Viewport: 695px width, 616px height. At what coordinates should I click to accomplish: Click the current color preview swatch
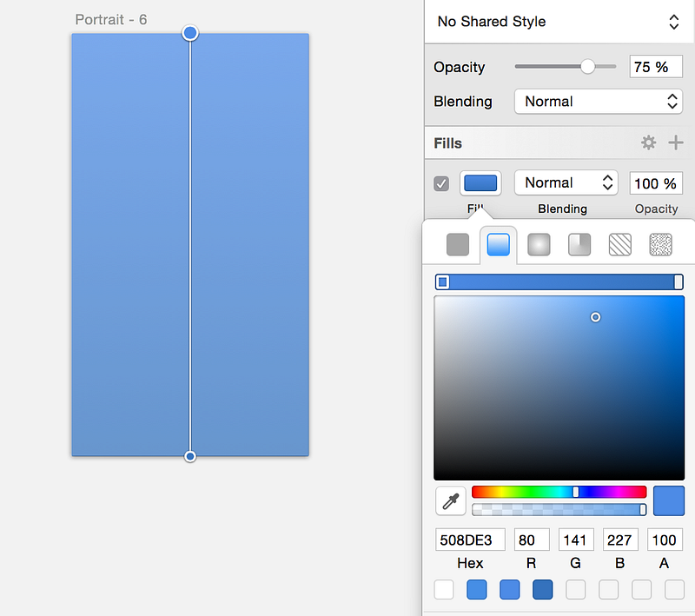coord(668,500)
